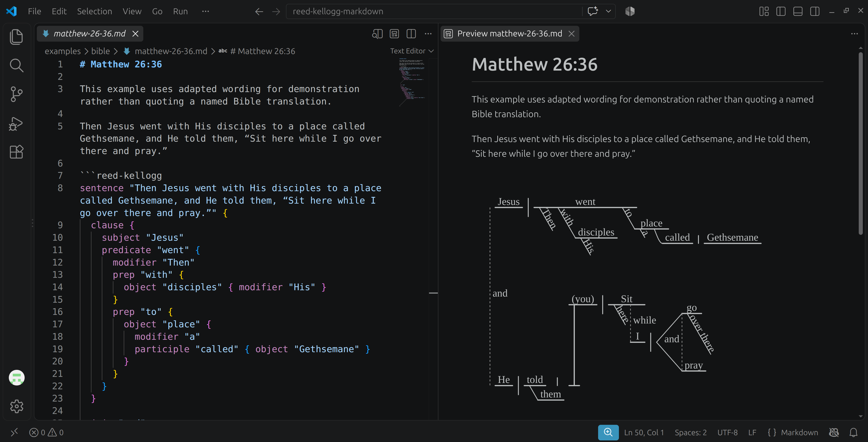Open the Search view in activity bar
Screen dimensions: 868x442
coord(16,65)
